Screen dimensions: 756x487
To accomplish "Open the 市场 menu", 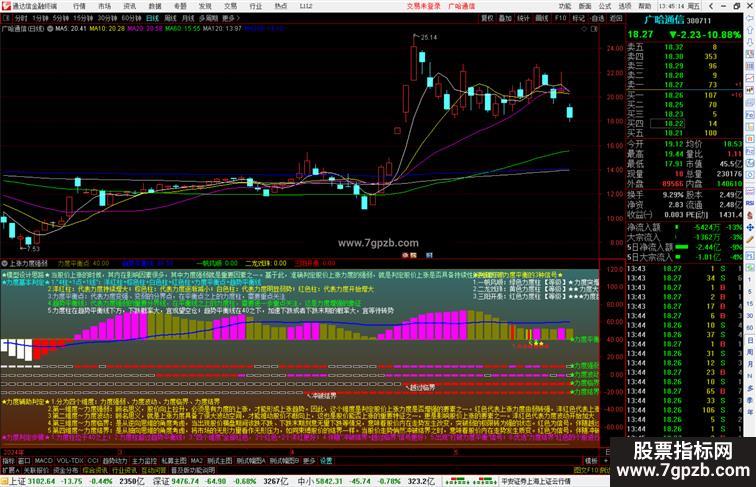I will tap(104, 6).
